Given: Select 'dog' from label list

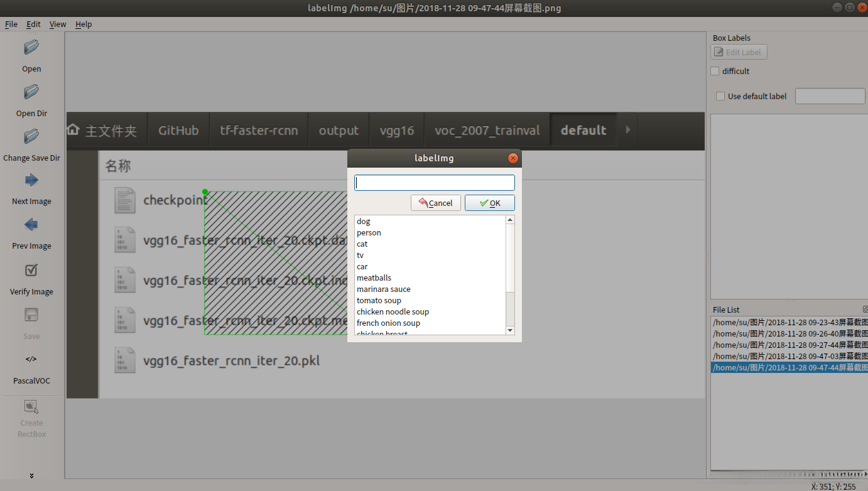Looking at the screenshot, I should pos(430,221).
